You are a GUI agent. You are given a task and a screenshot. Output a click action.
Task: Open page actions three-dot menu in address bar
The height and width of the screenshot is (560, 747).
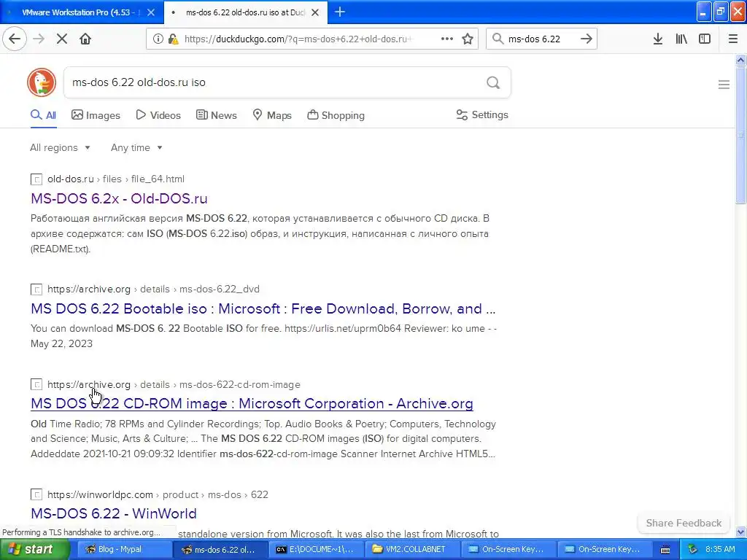[447, 39]
